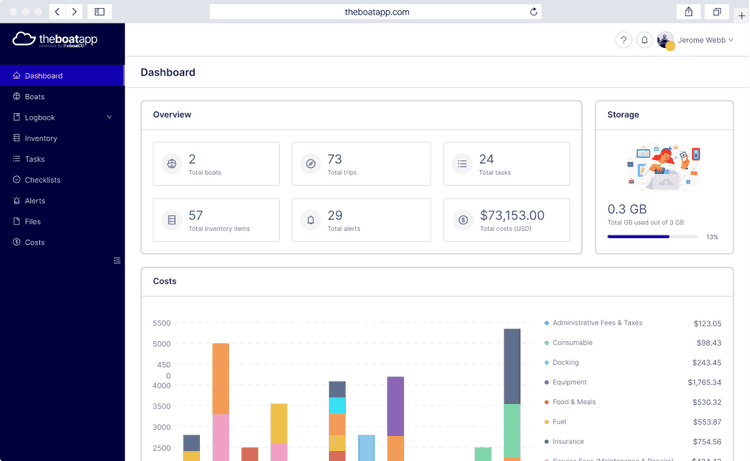Open the Boats menu item

click(35, 97)
